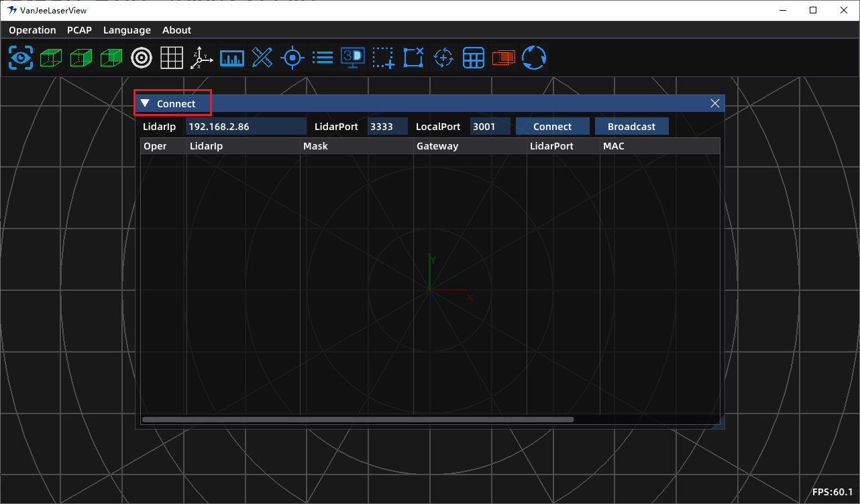Open the PCAP menu
The height and width of the screenshot is (504, 860).
[79, 30]
